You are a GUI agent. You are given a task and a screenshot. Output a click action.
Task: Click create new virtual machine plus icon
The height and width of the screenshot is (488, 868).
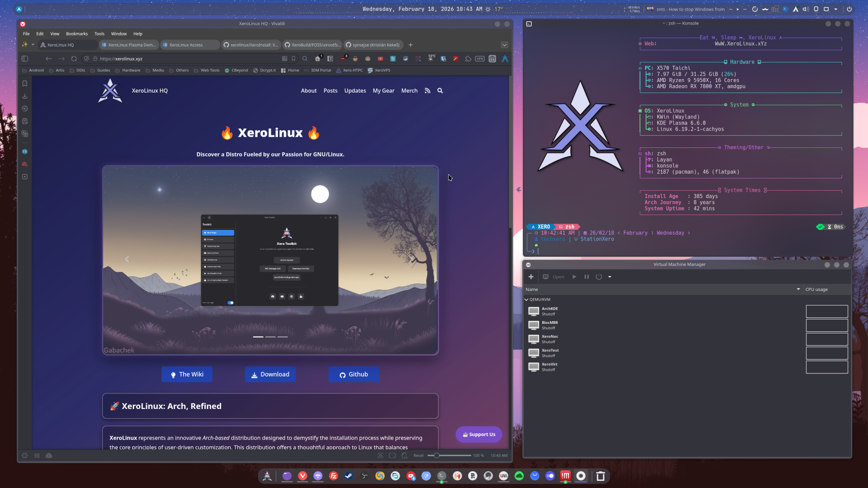coord(531,277)
